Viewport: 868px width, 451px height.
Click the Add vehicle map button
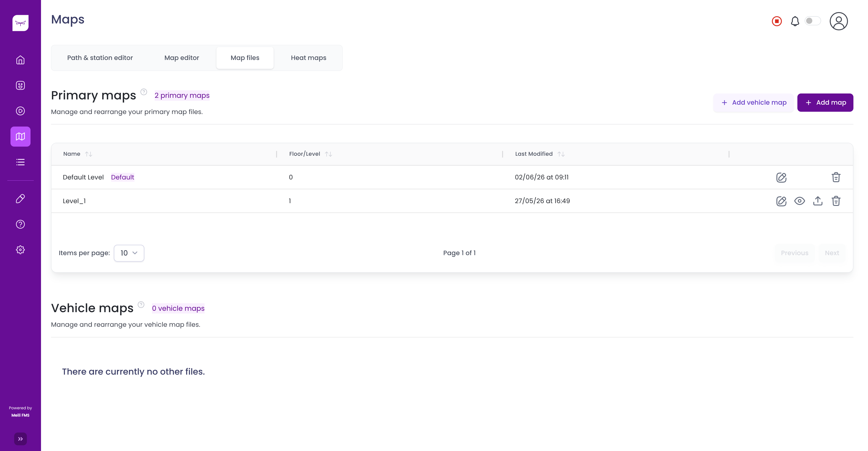[x=753, y=103]
